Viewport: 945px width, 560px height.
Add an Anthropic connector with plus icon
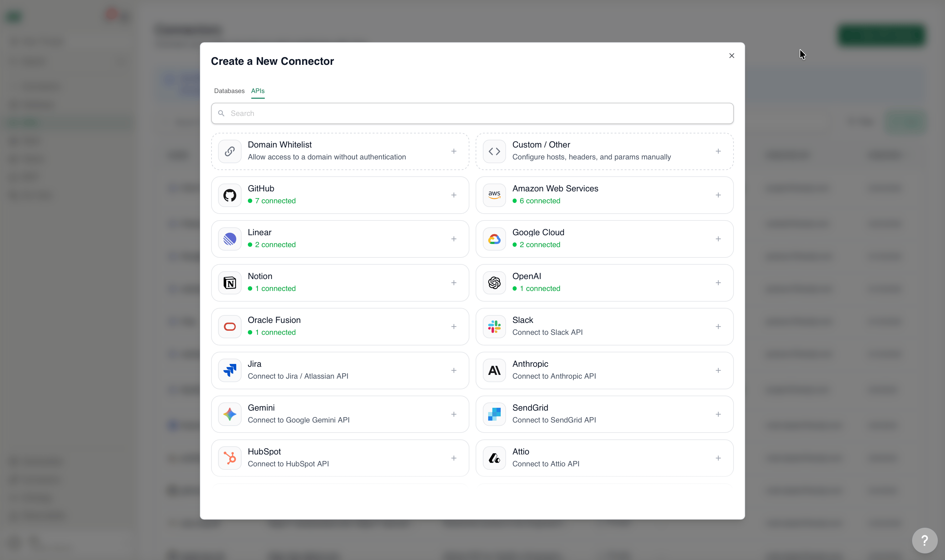(x=718, y=370)
